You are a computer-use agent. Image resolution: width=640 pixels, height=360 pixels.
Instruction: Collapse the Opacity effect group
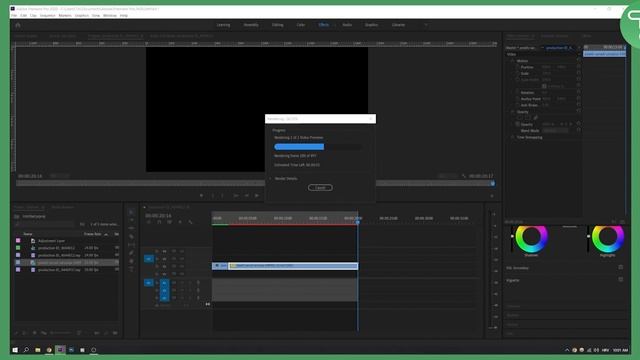point(513,112)
